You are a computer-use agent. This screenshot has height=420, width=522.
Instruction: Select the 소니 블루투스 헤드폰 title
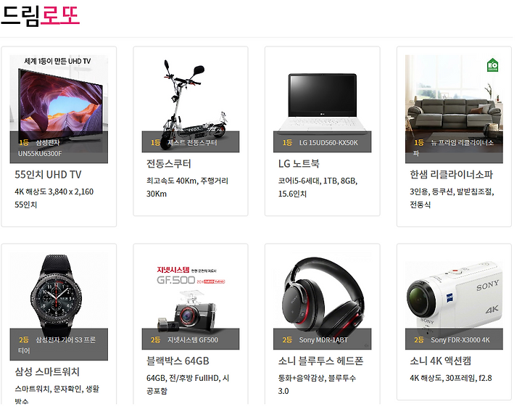[x=320, y=361]
